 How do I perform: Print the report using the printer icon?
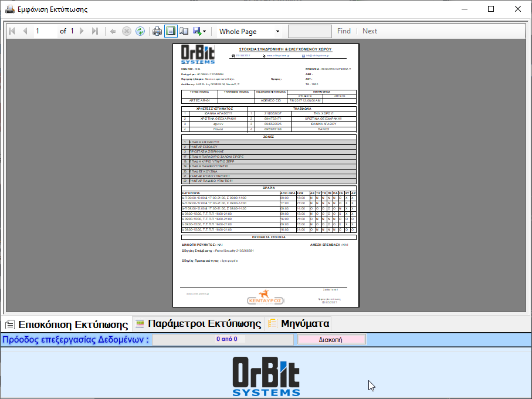(x=157, y=31)
